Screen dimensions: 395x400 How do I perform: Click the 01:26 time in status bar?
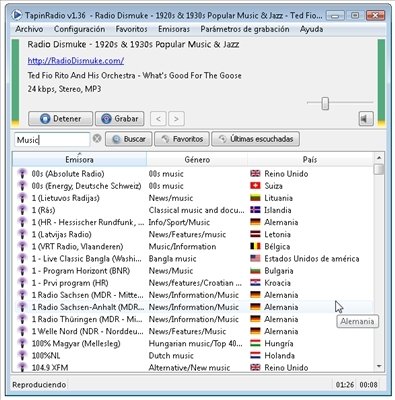[345, 385]
